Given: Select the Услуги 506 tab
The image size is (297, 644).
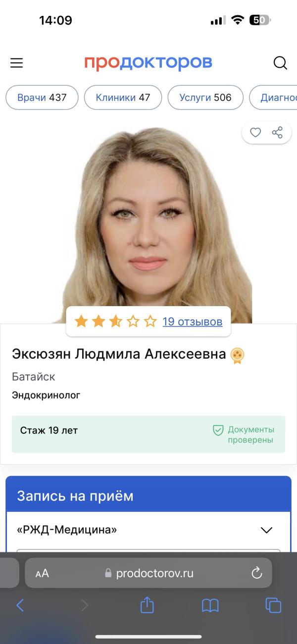Looking at the screenshot, I should click(206, 98).
